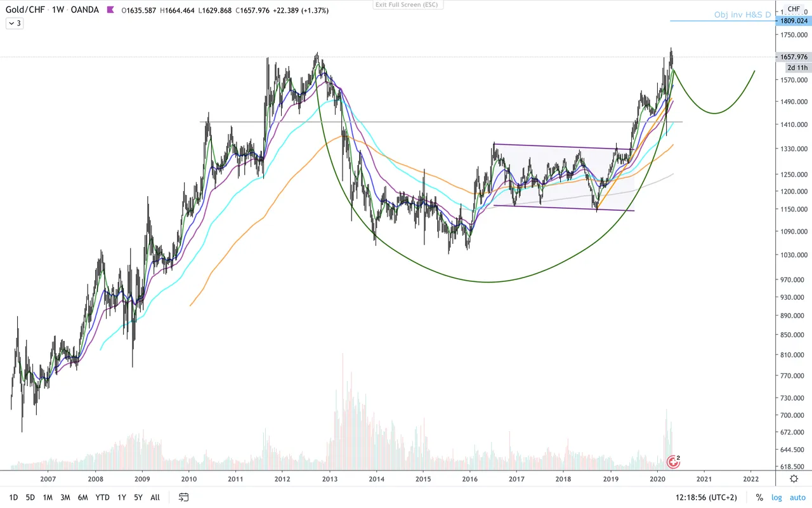
Task: Click the 1030.000 price axis label
Action: coord(794,255)
